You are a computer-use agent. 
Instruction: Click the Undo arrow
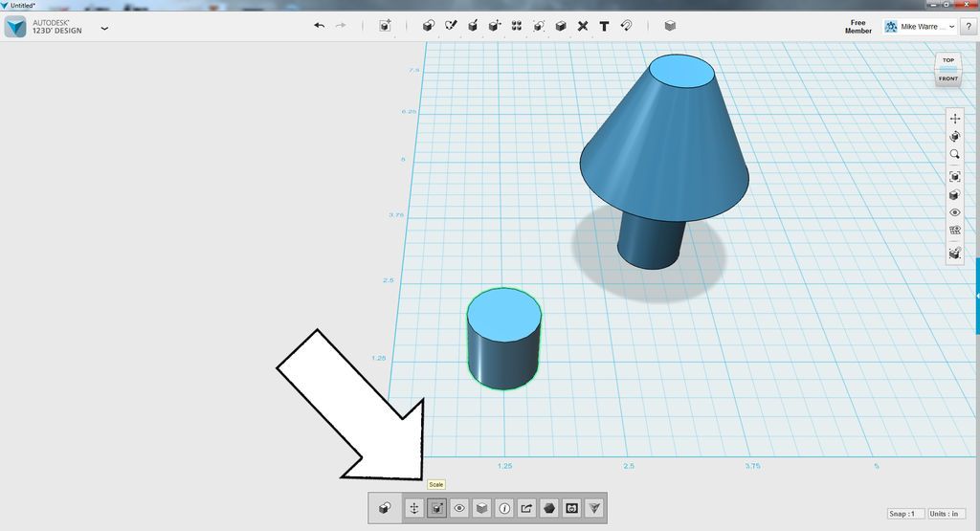pyautogui.click(x=320, y=26)
